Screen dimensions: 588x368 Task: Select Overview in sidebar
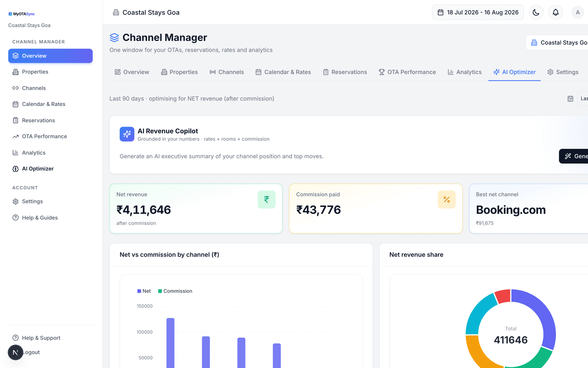(x=51, y=56)
